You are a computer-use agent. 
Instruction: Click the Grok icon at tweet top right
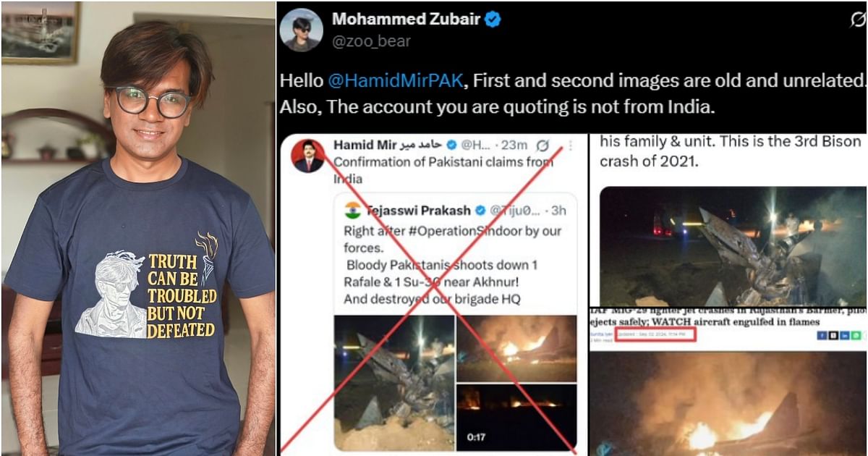tap(857, 20)
